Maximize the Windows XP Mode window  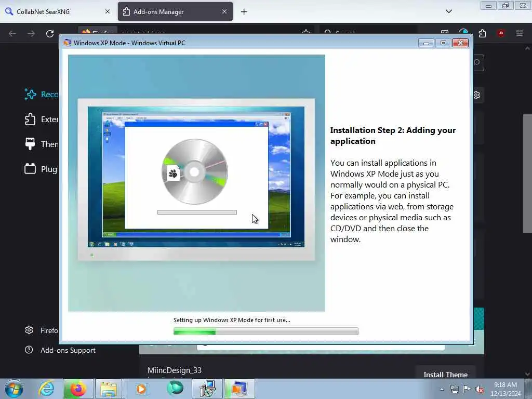click(x=443, y=43)
